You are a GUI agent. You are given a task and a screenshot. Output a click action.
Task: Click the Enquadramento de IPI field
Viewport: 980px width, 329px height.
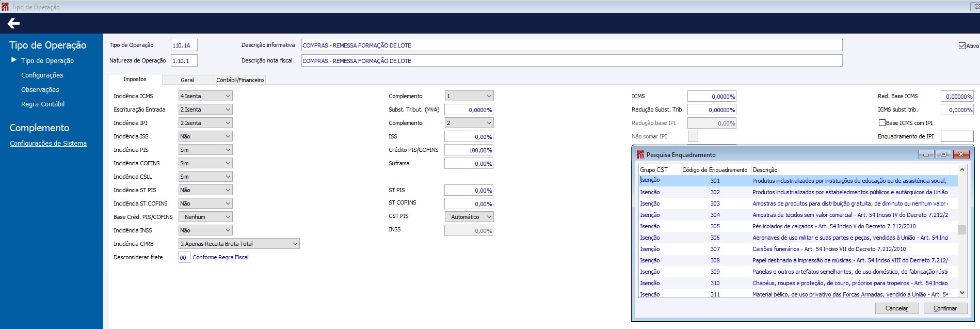(x=957, y=136)
